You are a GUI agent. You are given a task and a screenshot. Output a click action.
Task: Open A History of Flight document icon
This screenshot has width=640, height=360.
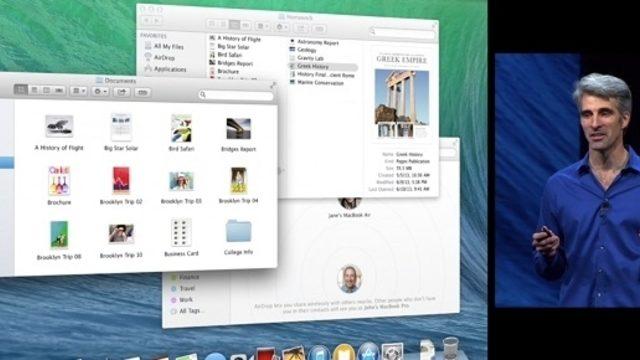pyautogui.click(x=59, y=126)
